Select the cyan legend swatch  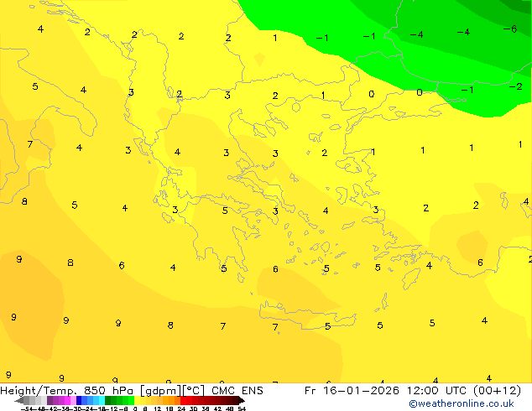102,400
